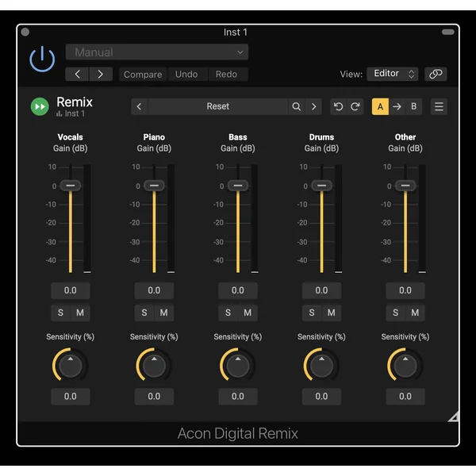This screenshot has width=476, height=476.
Task: Click the plugin undo arrow icon
Action: pos(338,106)
